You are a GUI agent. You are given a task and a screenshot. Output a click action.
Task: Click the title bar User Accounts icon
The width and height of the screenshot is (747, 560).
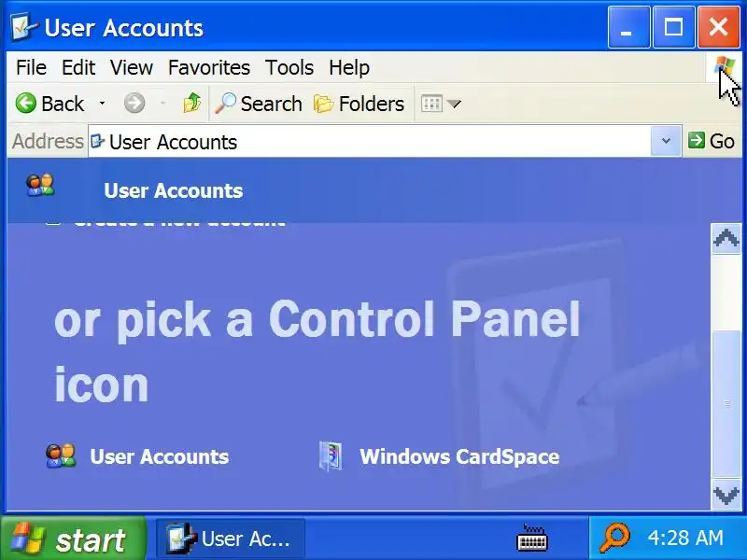[x=24, y=27]
